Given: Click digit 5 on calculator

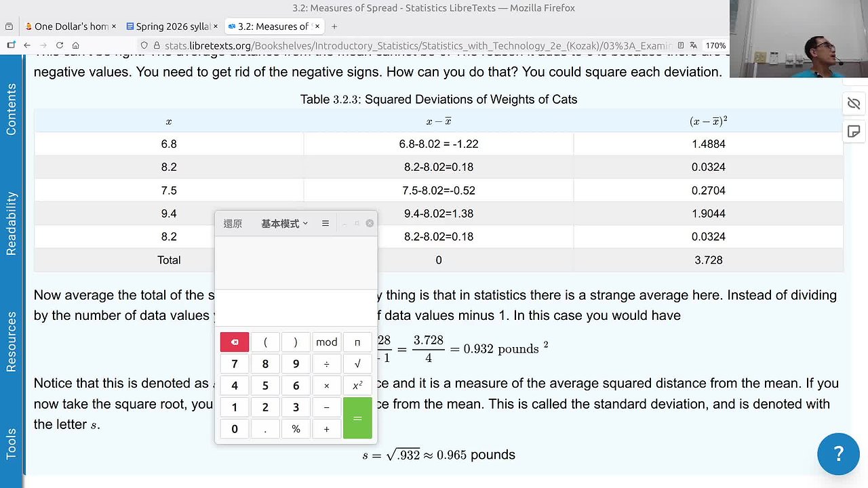Looking at the screenshot, I should coord(265,386).
